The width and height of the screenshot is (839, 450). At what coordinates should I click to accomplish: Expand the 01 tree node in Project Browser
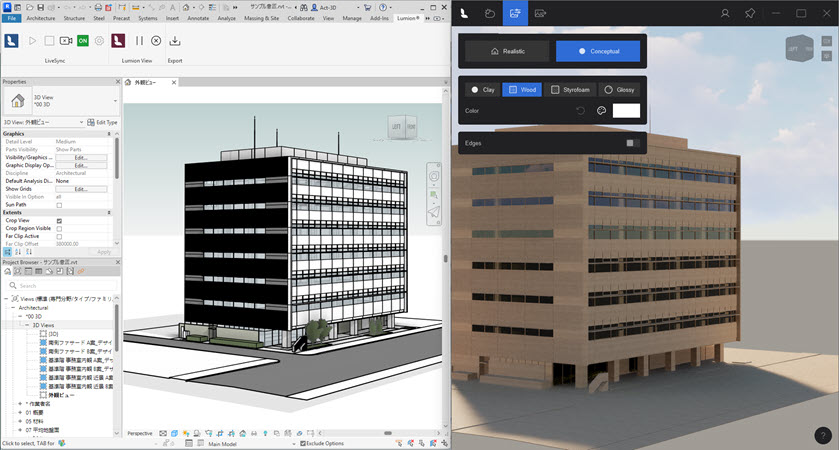(20, 411)
